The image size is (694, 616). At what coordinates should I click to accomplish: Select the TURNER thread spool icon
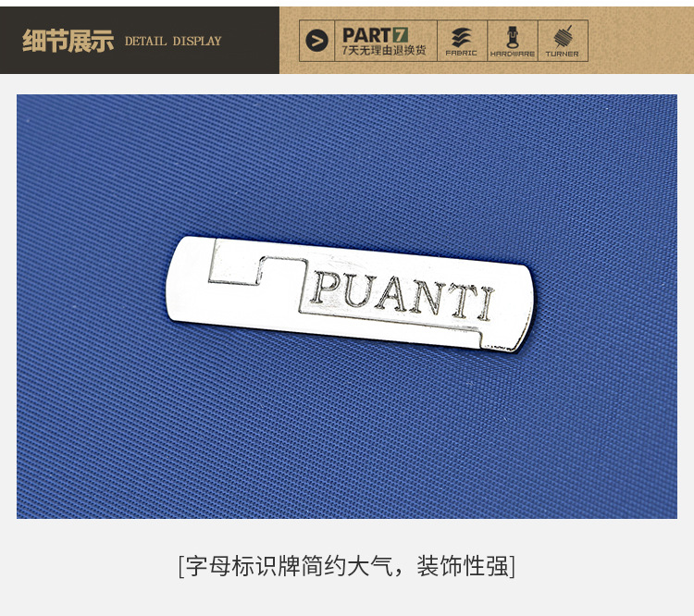pos(563,36)
